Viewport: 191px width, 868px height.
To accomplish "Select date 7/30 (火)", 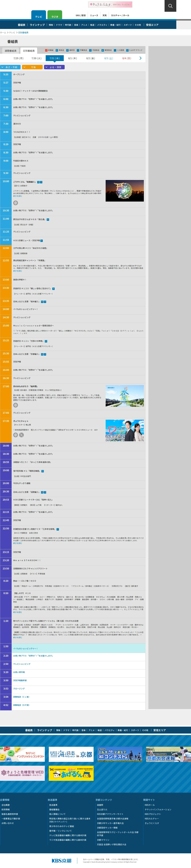I will (36, 58).
